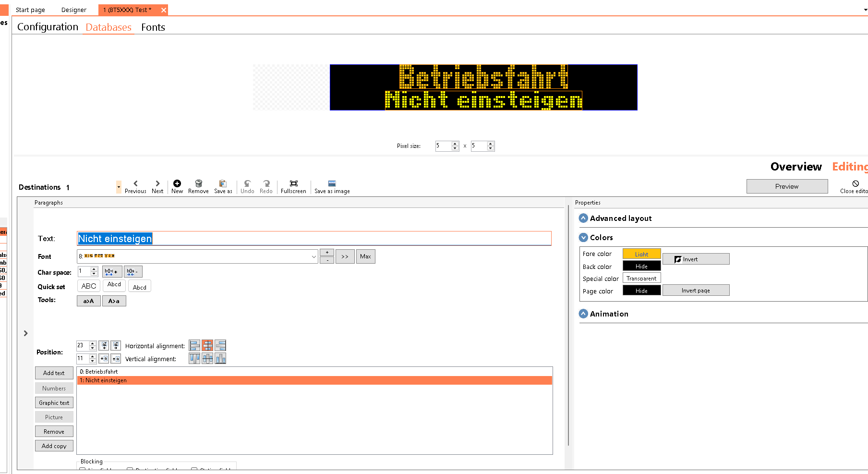Increase pixel width stepper

[455, 144]
